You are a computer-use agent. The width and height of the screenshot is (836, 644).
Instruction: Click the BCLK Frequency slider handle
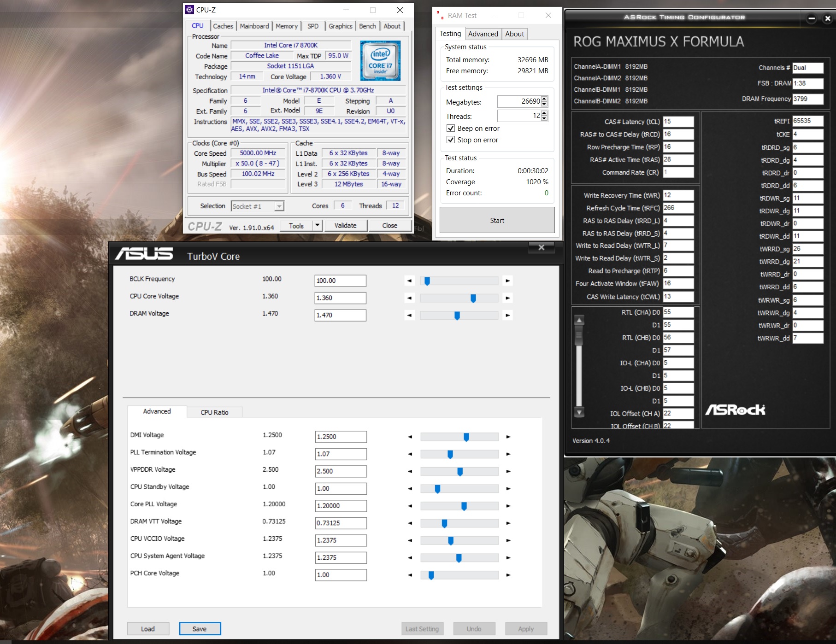[x=427, y=281]
